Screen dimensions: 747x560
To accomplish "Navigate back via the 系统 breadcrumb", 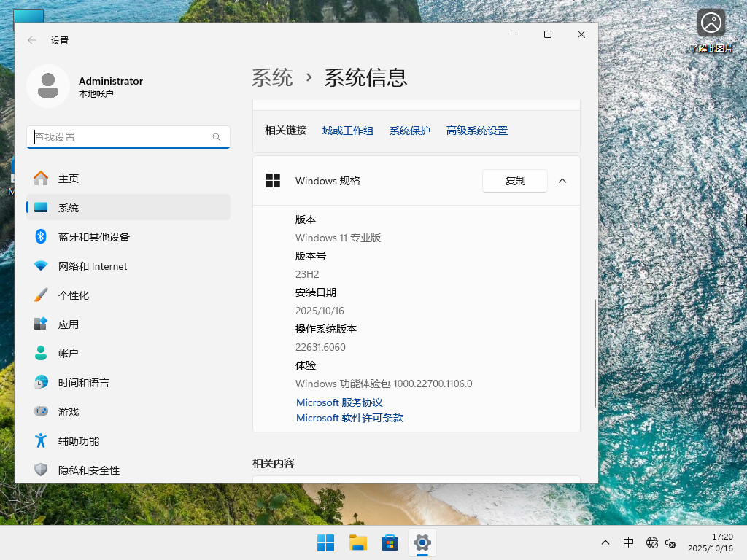I will pyautogui.click(x=272, y=77).
